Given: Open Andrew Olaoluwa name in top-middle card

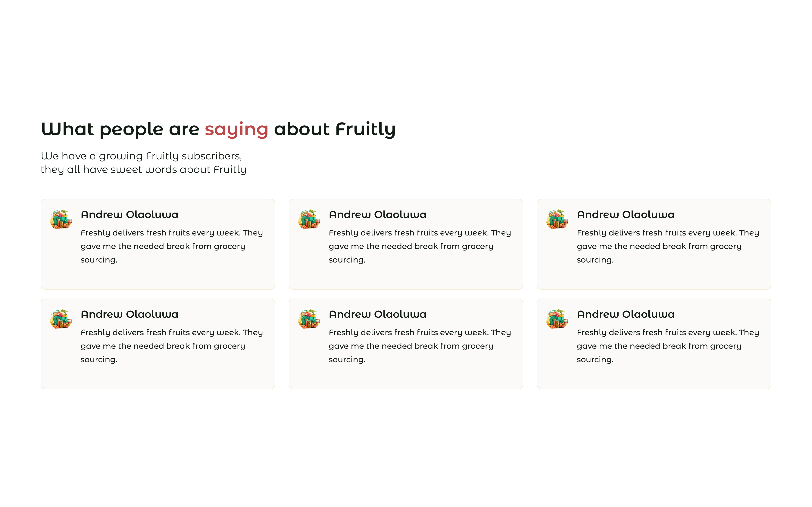Looking at the screenshot, I should [x=377, y=215].
